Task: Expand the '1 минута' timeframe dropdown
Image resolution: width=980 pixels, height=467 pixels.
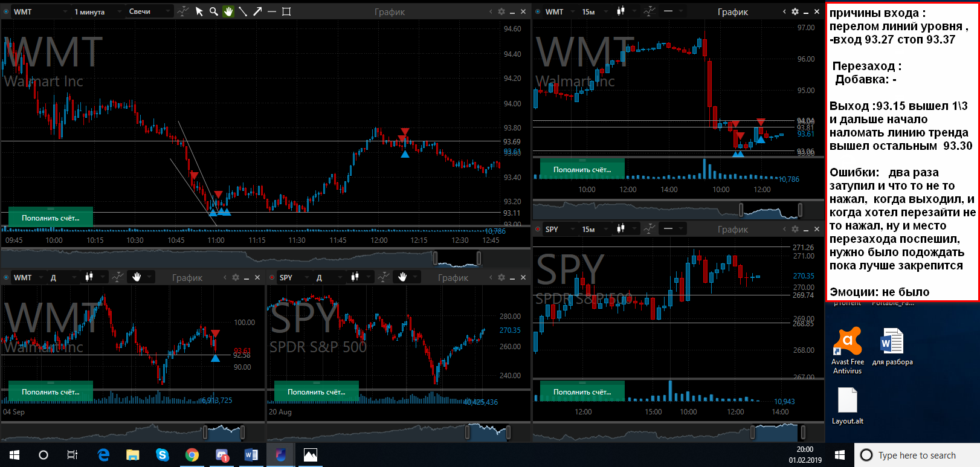Action: tap(97, 11)
